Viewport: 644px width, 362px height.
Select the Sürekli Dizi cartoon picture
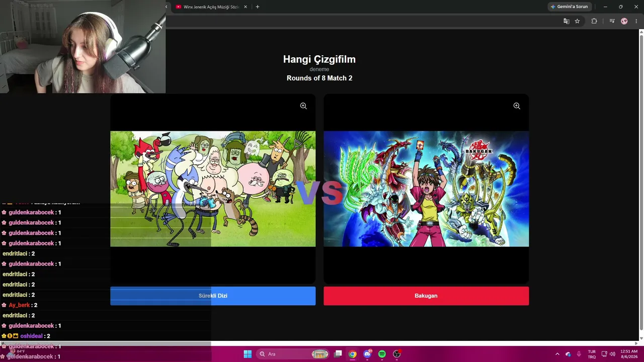coord(213,189)
